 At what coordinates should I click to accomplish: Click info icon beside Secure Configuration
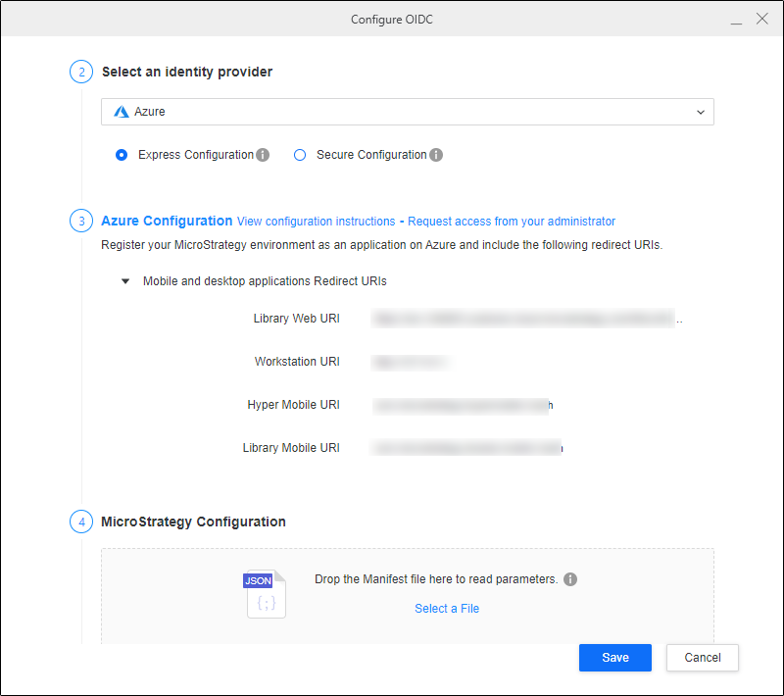tap(436, 155)
